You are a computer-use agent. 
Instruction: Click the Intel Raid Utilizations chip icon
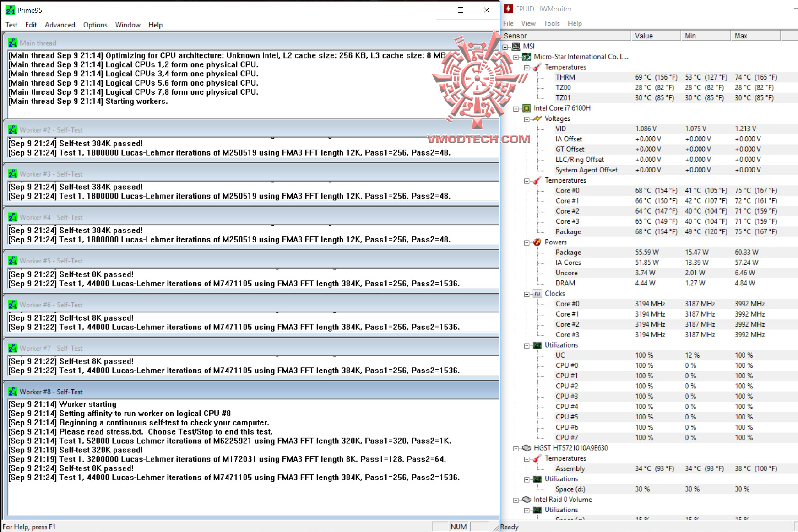537,510
